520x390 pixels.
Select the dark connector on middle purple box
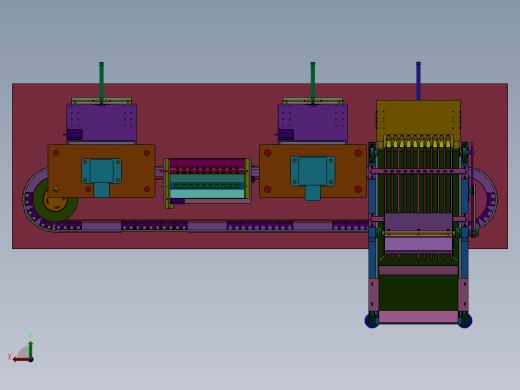pos(286,135)
